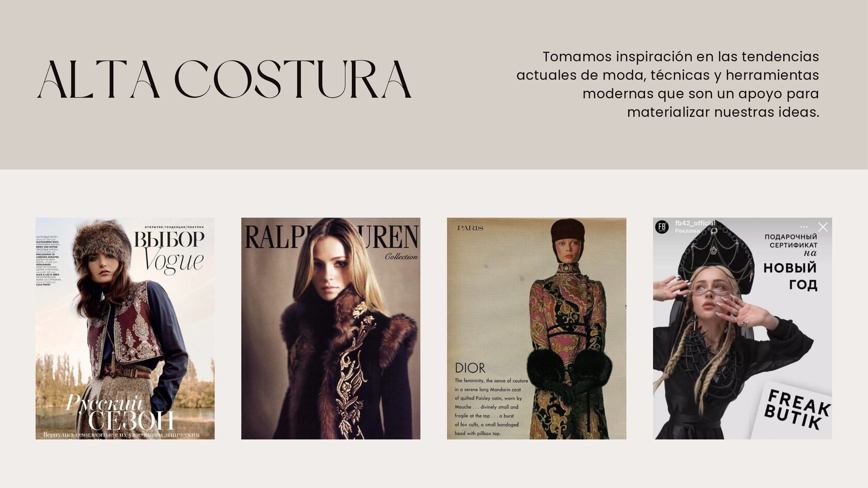Click the FREAK BUTIK logo label
868x488 pixels.
pos(797,411)
